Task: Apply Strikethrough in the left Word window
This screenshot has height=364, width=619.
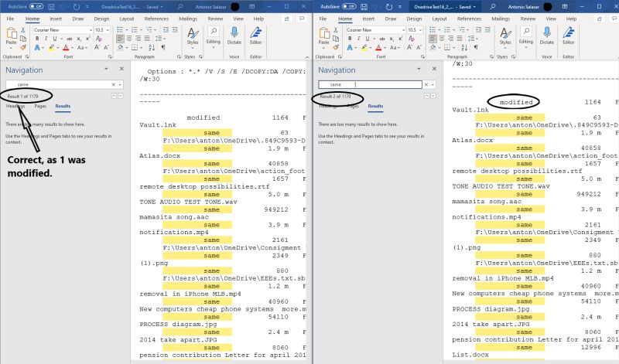Action: 70,39
